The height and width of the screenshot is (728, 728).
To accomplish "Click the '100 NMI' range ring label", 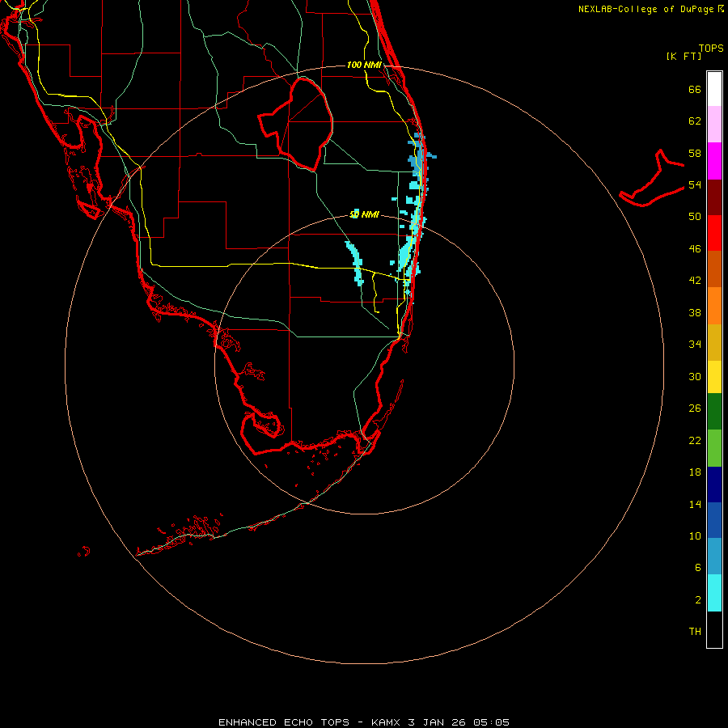I will point(364,65).
